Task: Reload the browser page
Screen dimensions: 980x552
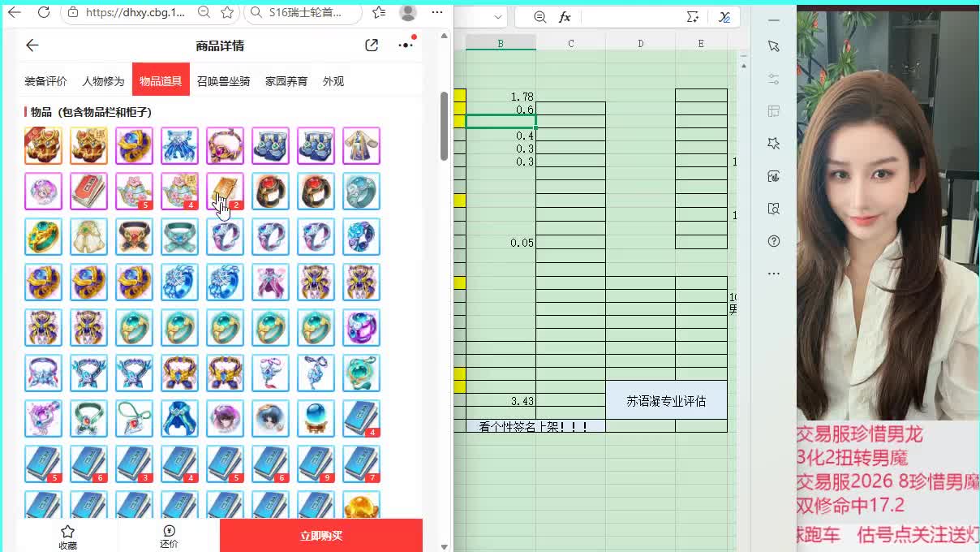Action: click(44, 13)
